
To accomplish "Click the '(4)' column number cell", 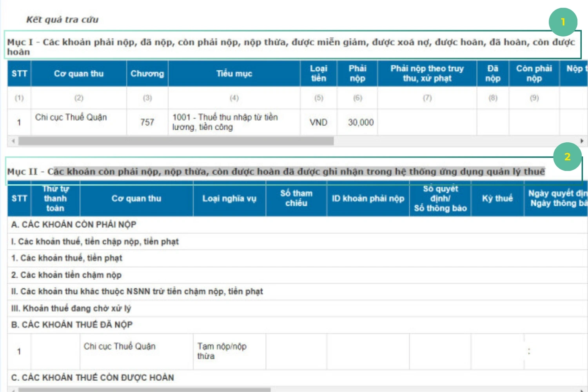I will [234, 98].
